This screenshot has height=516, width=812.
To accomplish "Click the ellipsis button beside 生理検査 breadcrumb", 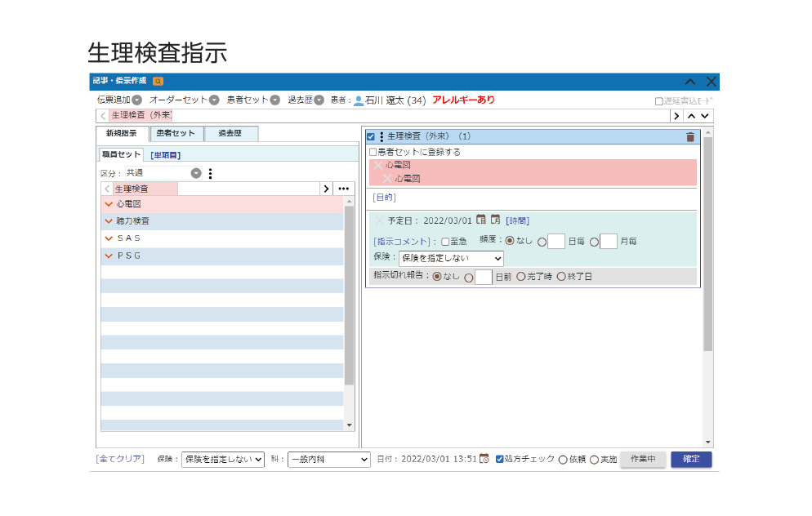I will pos(344,189).
